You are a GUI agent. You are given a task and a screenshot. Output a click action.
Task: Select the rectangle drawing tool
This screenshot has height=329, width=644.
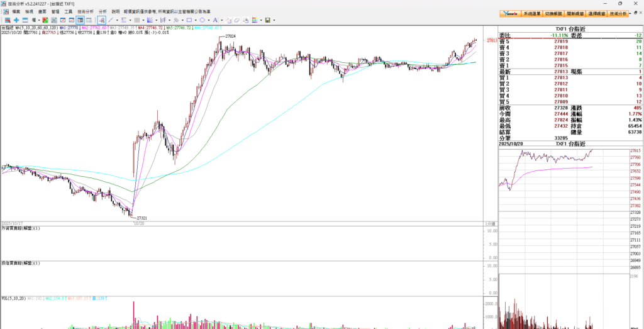pyautogui.click(x=189, y=20)
